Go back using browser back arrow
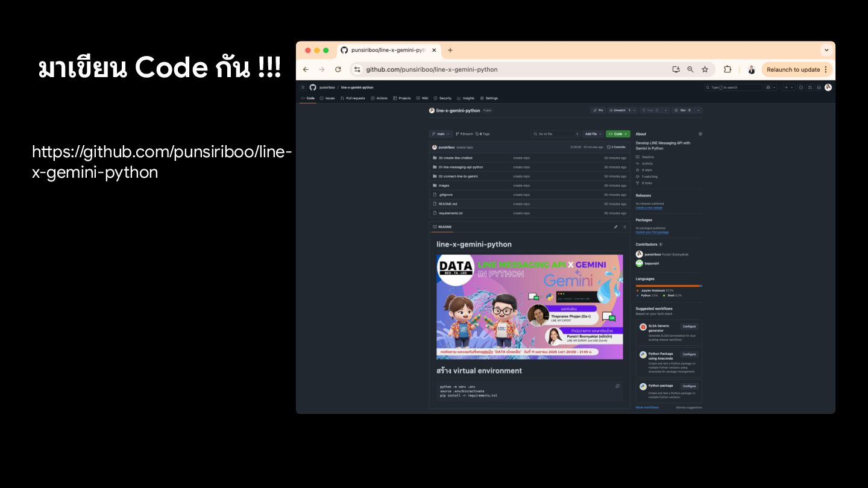This screenshot has width=868, height=488. click(306, 69)
